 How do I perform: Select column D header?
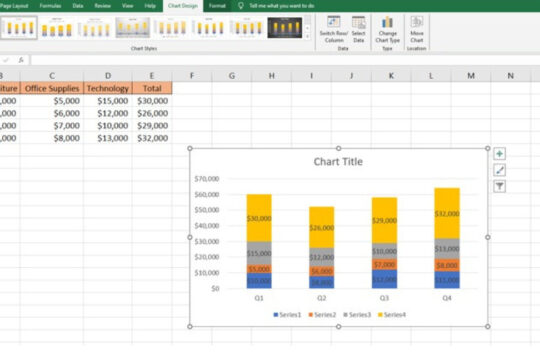pyautogui.click(x=108, y=75)
